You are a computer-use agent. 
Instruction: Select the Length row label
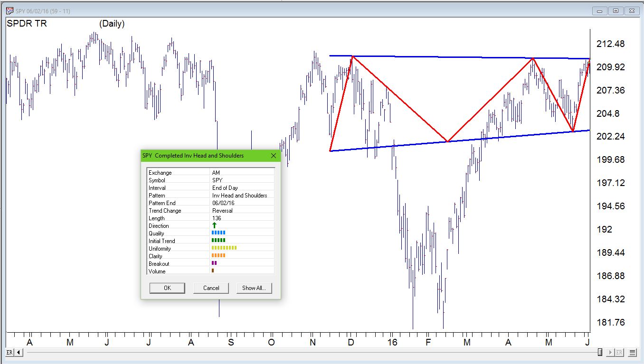(157, 218)
